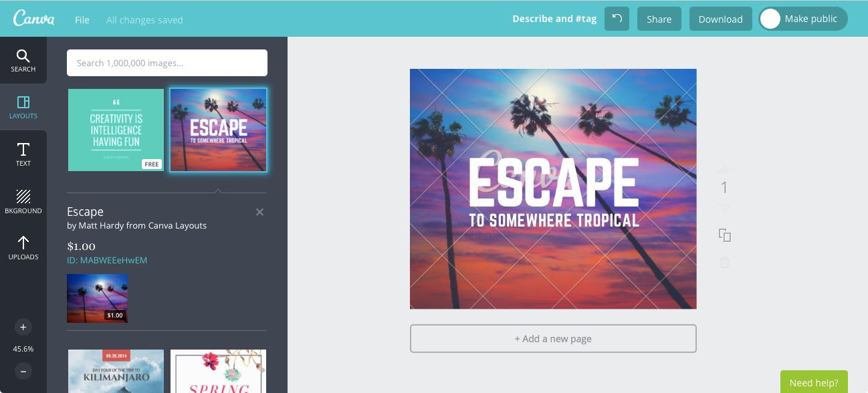This screenshot has height=393, width=868.
Task: Click the Download button
Action: pyautogui.click(x=720, y=19)
